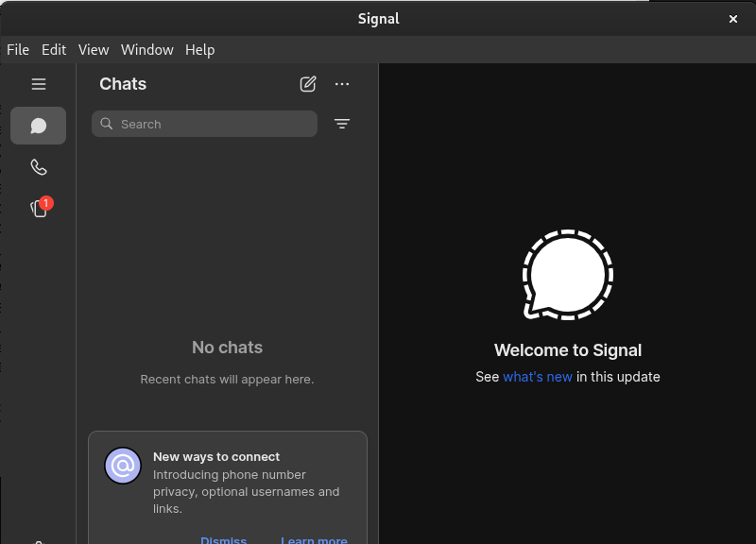Click the Signal logo speech bubble

[x=568, y=275]
